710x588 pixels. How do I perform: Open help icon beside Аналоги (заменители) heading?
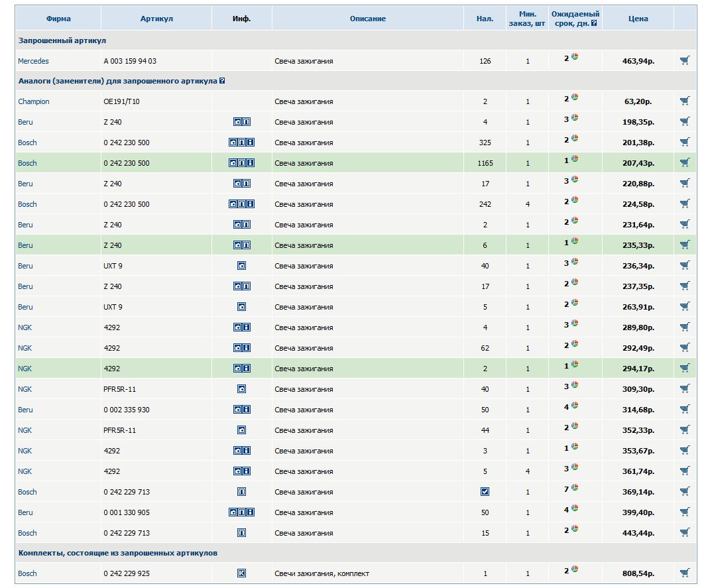222,81
